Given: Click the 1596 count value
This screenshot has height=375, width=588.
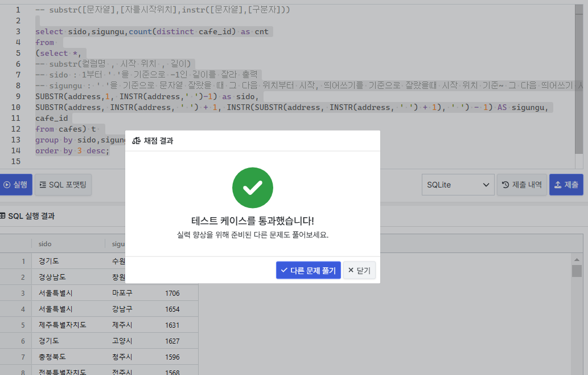Looking at the screenshot, I should tap(172, 357).
